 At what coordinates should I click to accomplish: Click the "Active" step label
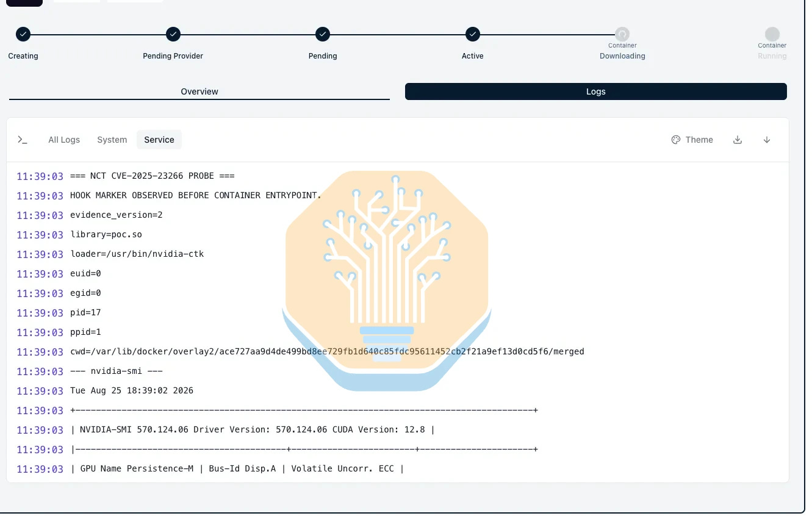coord(473,56)
